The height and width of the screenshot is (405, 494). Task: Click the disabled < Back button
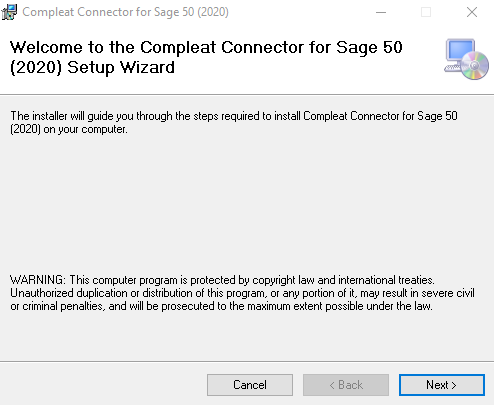tap(346, 385)
